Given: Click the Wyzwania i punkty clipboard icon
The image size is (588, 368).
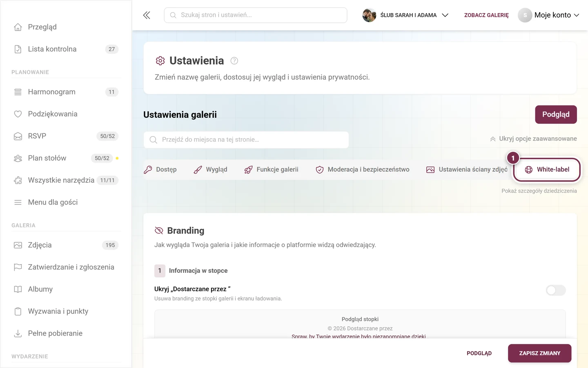Looking at the screenshot, I should coord(18,312).
